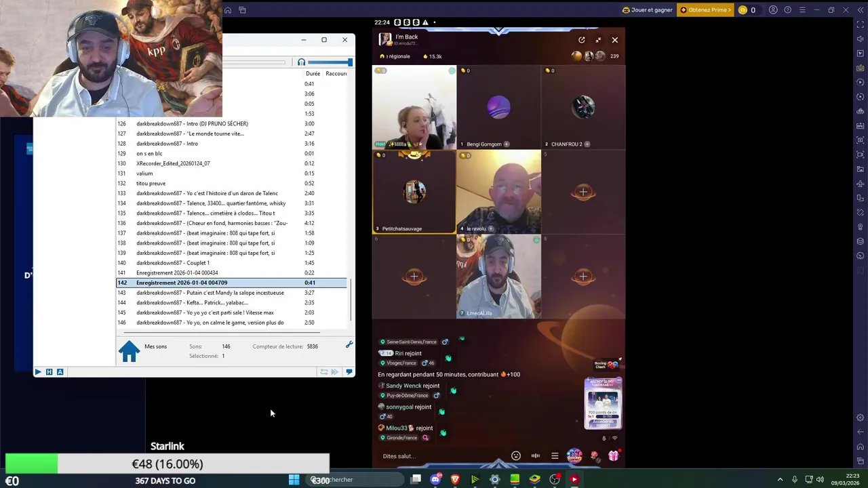Click the play button in Soundpad status bar
This screenshot has height=488, width=868.
(x=38, y=371)
